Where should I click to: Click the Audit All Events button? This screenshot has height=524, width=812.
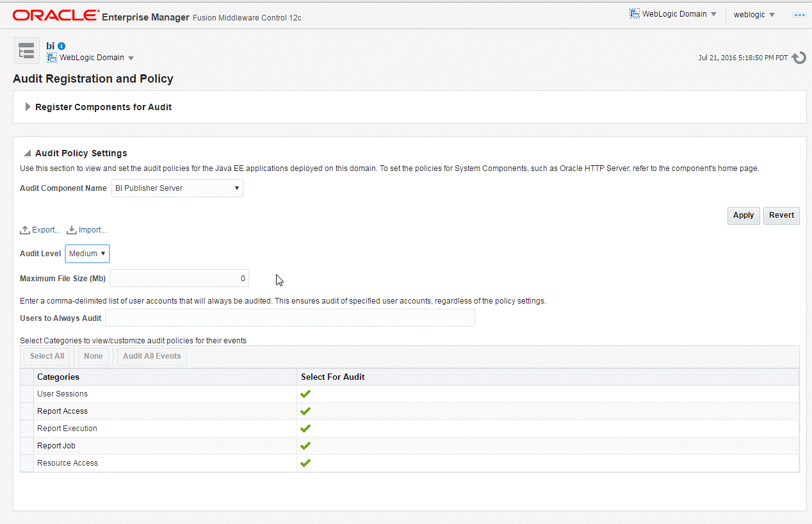tap(152, 356)
